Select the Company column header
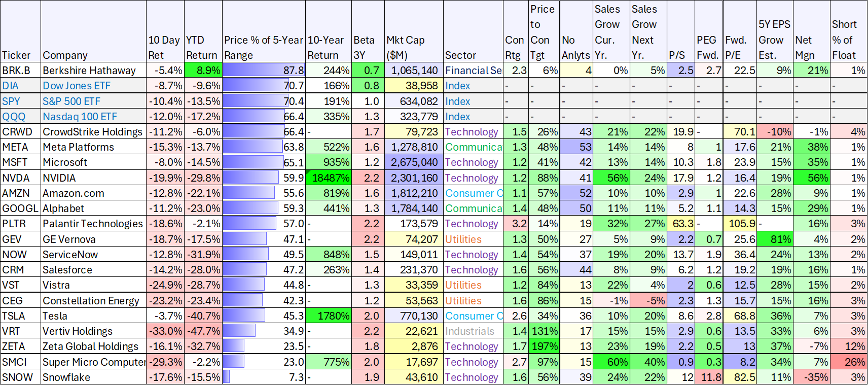 click(94, 31)
